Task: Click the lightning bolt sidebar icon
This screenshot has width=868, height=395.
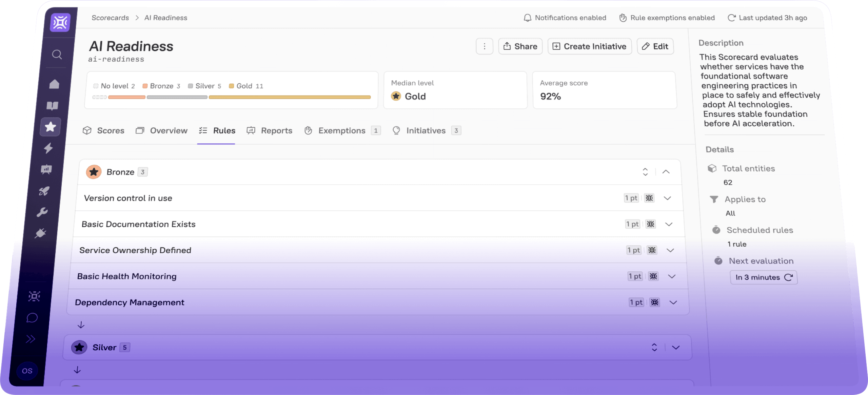Action: coord(48,148)
